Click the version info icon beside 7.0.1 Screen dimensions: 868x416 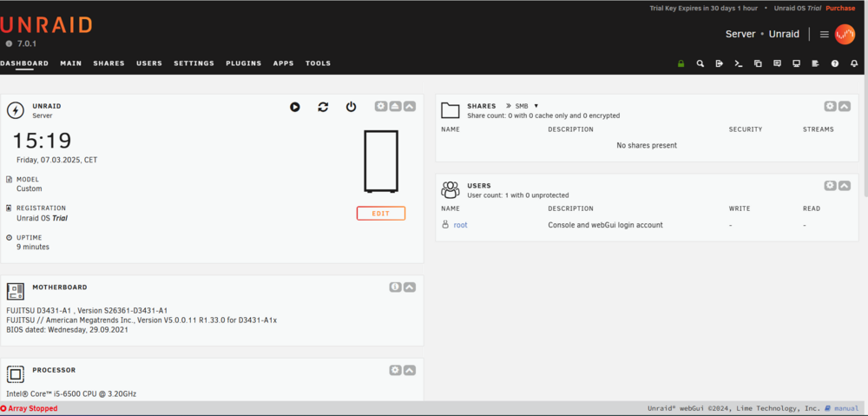tap(9, 43)
